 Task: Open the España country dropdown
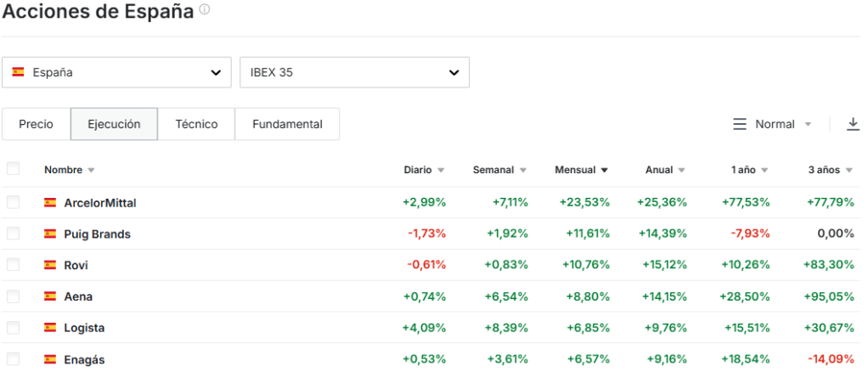tap(116, 72)
